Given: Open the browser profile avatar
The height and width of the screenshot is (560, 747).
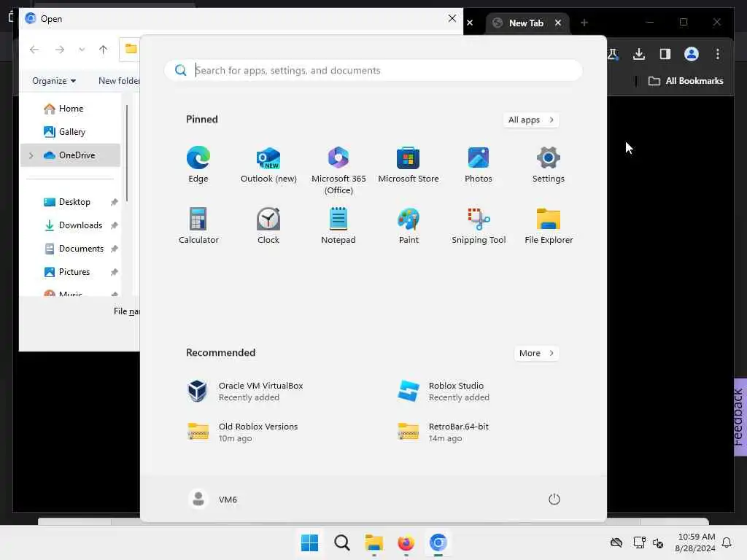Looking at the screenshot, I should click(x=692, y=54).
